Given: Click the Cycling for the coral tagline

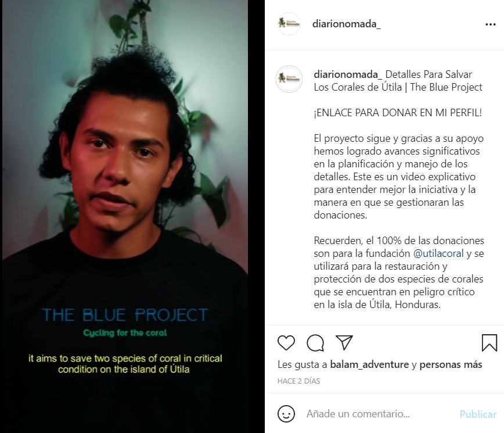Looking at the screenshot, I should tap(125, 333).
